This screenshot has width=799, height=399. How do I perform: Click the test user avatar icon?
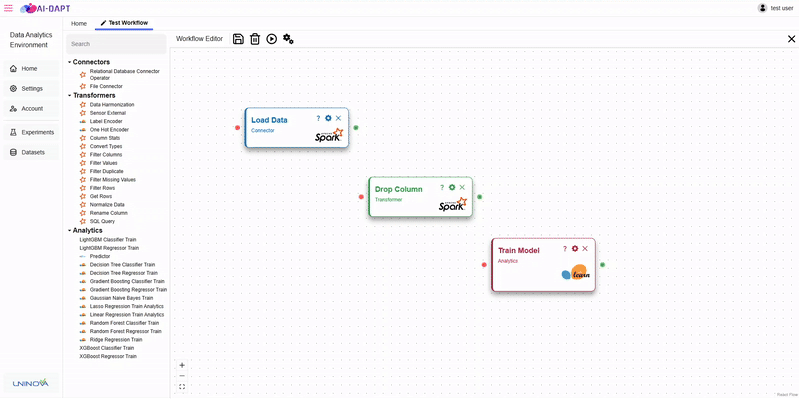pos(762,8)
